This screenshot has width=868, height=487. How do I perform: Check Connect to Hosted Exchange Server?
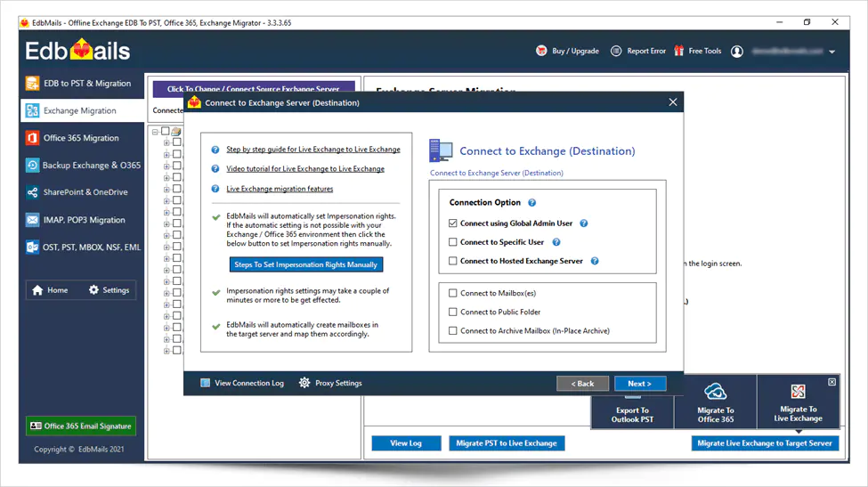[453, 261]
